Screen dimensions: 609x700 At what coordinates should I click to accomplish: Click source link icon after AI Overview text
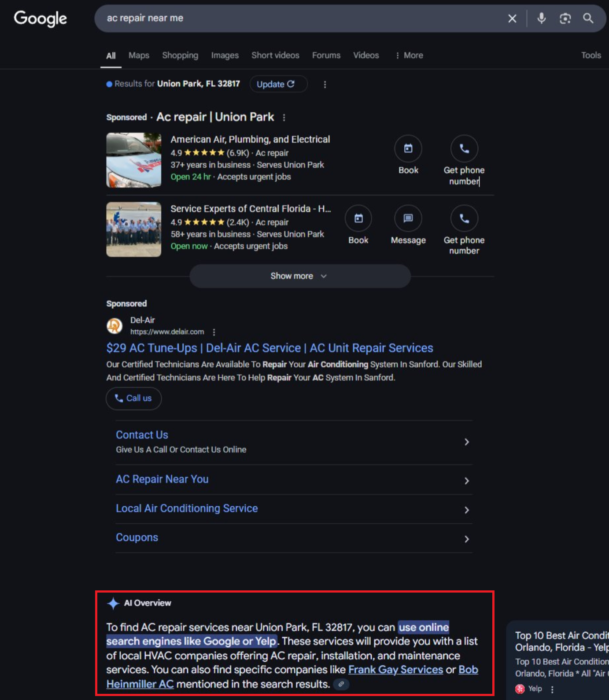(x=341, y=684)
